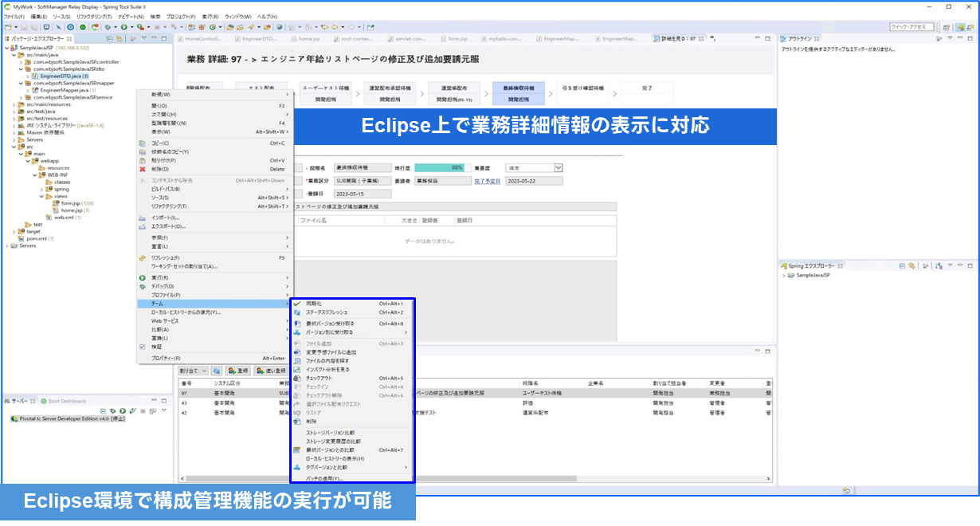Open the 割り当て dropdown
Viewport: 980px width, 526px height.
[x=193, y=371]
